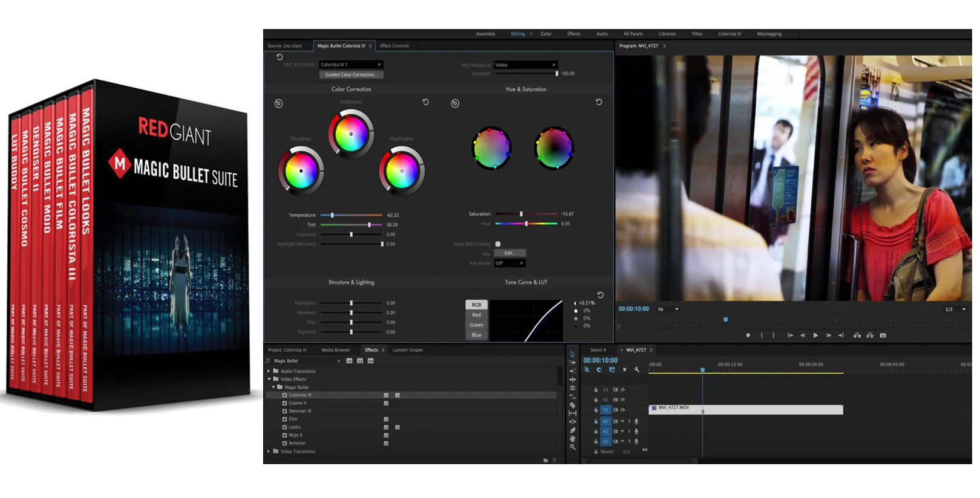Toggle A3 track targeting

pos(606,441)
